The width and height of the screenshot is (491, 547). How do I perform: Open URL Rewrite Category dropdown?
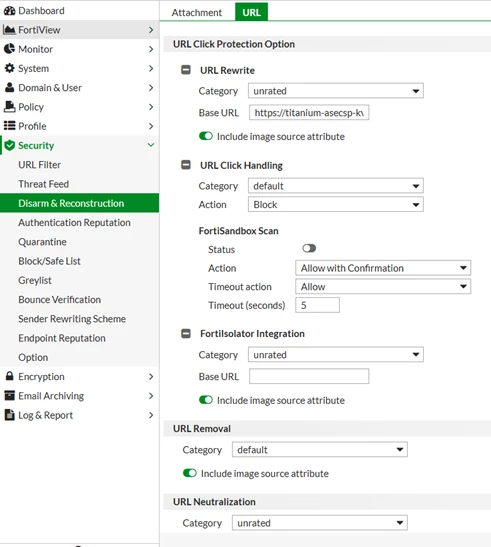pos(336,91)
